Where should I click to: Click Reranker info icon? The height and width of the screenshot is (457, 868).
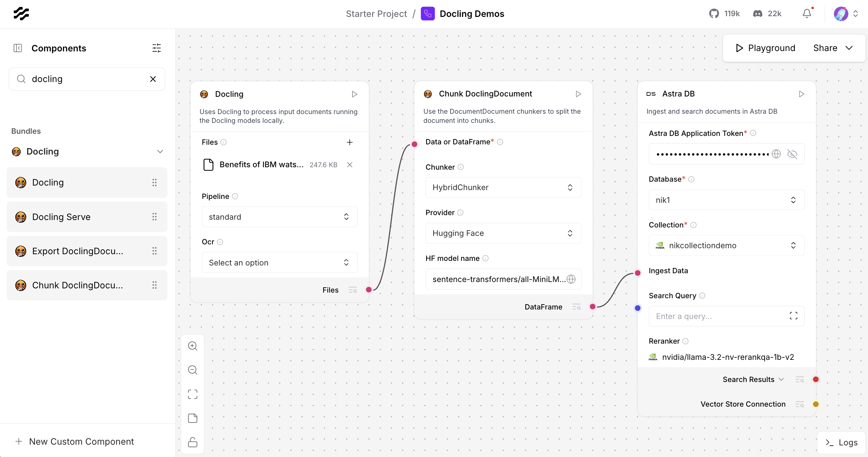pos(685,341)
